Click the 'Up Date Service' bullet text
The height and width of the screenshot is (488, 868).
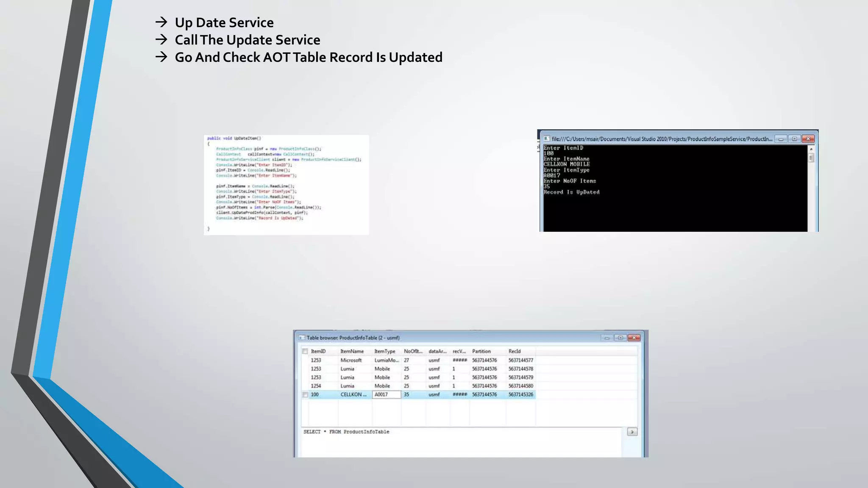coord(224,22)
